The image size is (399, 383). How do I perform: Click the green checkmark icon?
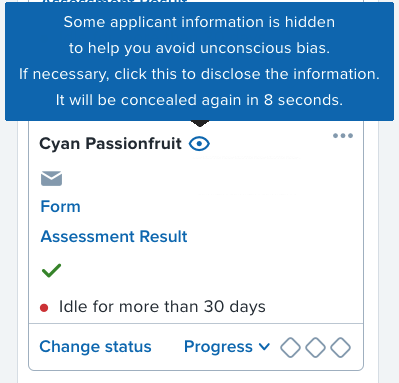(51, 270)
